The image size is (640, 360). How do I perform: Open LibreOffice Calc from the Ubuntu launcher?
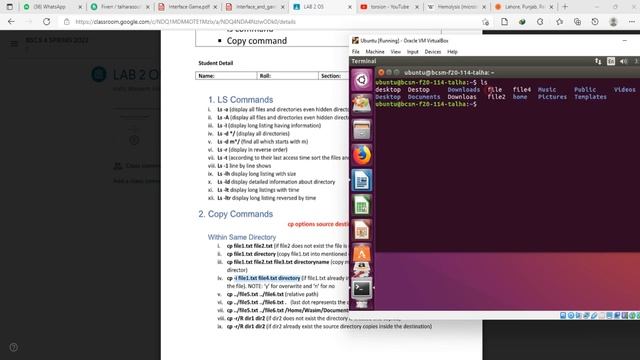coord(362,205)
